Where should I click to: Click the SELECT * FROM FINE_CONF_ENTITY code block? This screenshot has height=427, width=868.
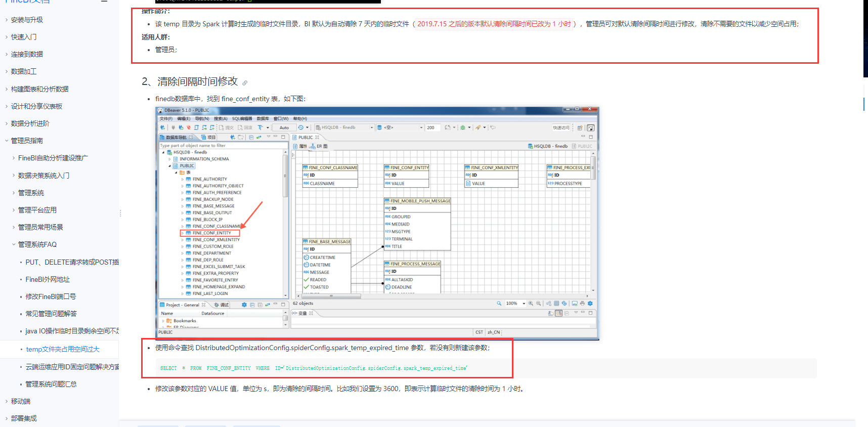tap(486, 368)
